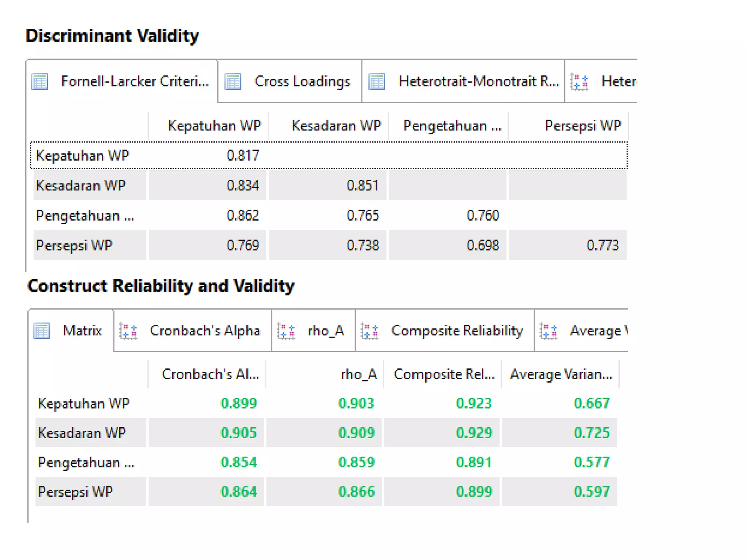Click the Heterotrait-Monotrait Ratio table icon
This screenshot has width=747, height=560.
click(x=377, y=81)
